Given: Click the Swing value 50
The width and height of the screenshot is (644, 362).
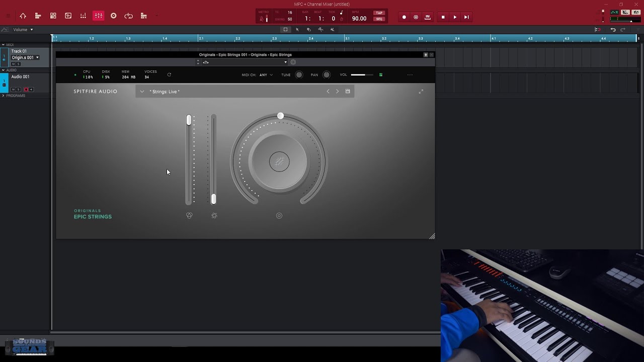Looking at the screenshot, I should click(290, 19).
